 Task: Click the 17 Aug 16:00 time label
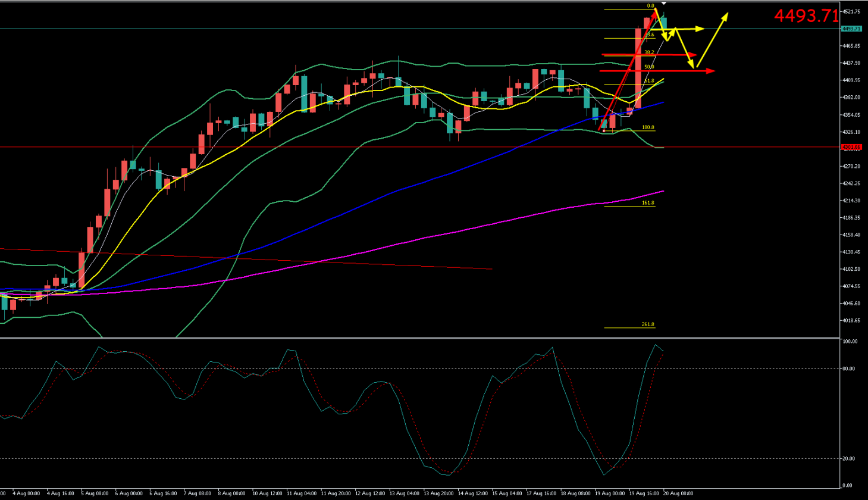tap(541, 493)
